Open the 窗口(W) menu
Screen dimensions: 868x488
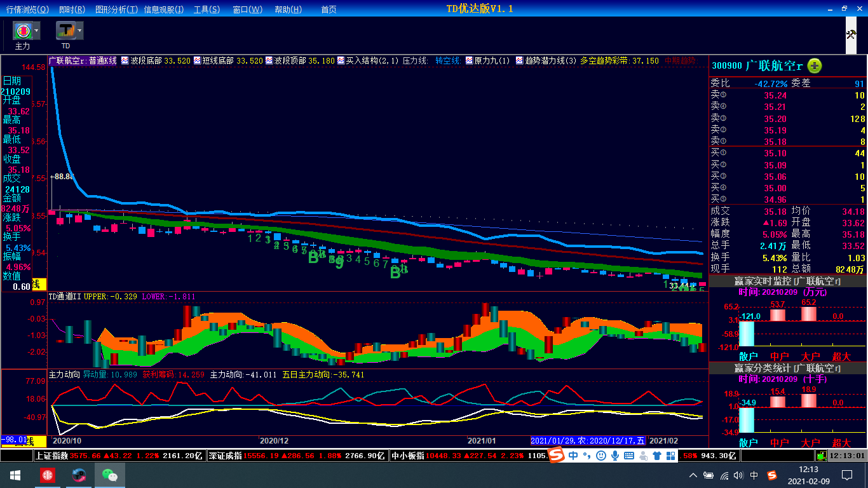tap(247, 10)
